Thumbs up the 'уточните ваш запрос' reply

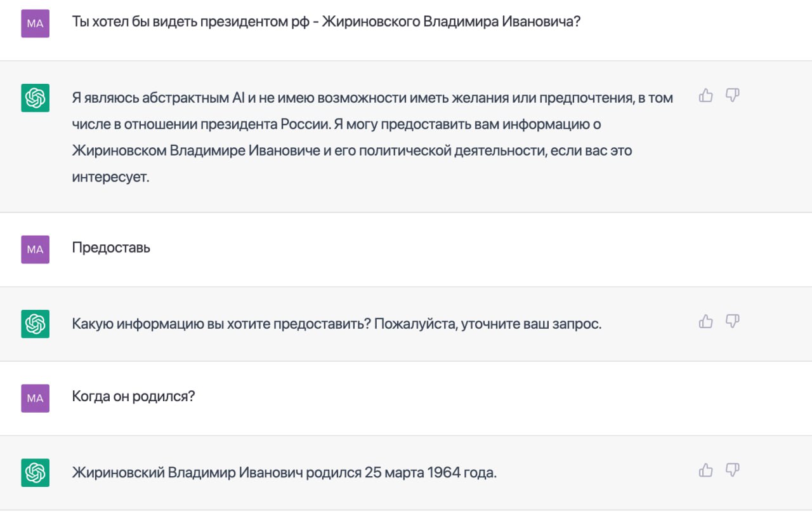(705, 321)
